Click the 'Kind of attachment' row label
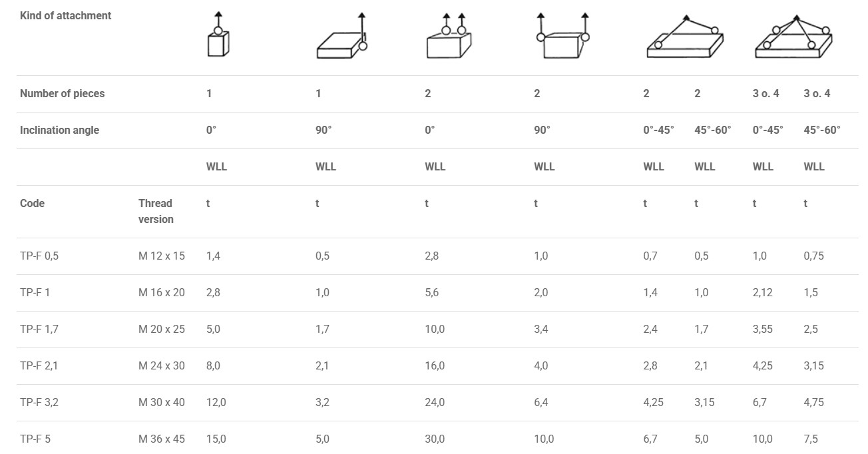 (65, 15)
